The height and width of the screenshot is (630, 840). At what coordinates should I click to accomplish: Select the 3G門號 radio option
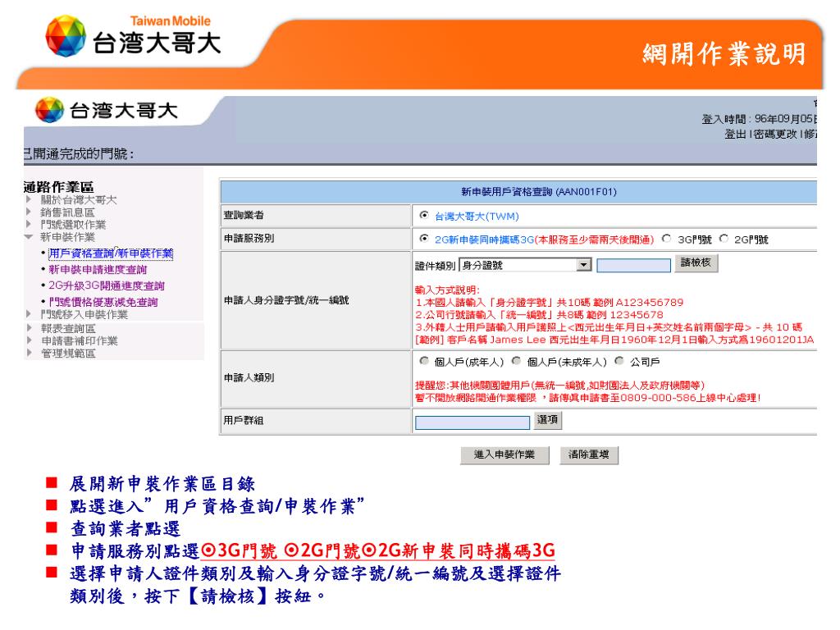coord(666,239)
